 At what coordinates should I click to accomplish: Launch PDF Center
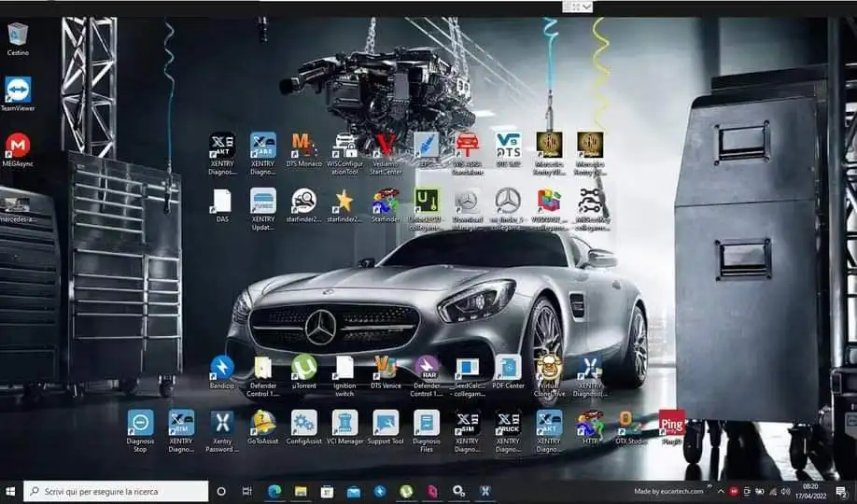point(508,371)
